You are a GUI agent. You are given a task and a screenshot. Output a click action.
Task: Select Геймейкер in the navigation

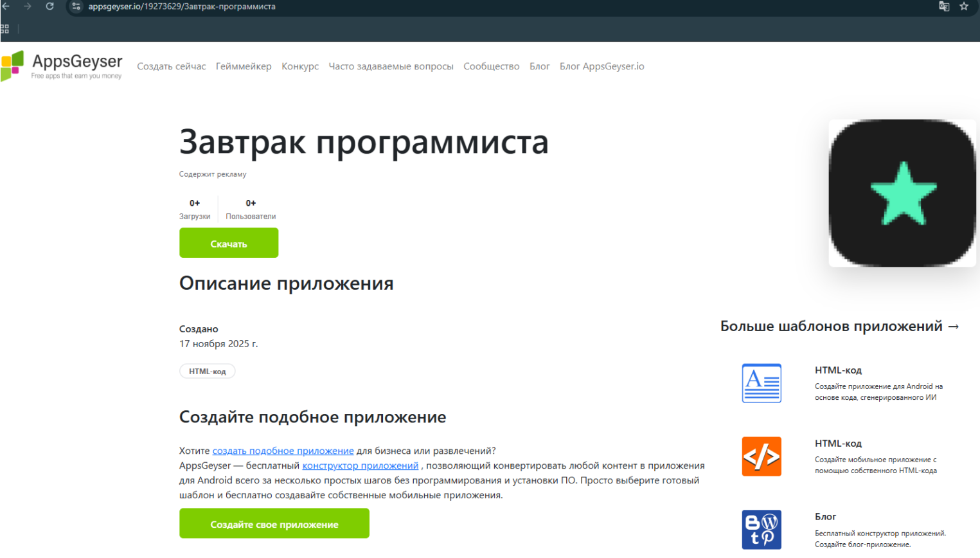(x=244, y=66)
